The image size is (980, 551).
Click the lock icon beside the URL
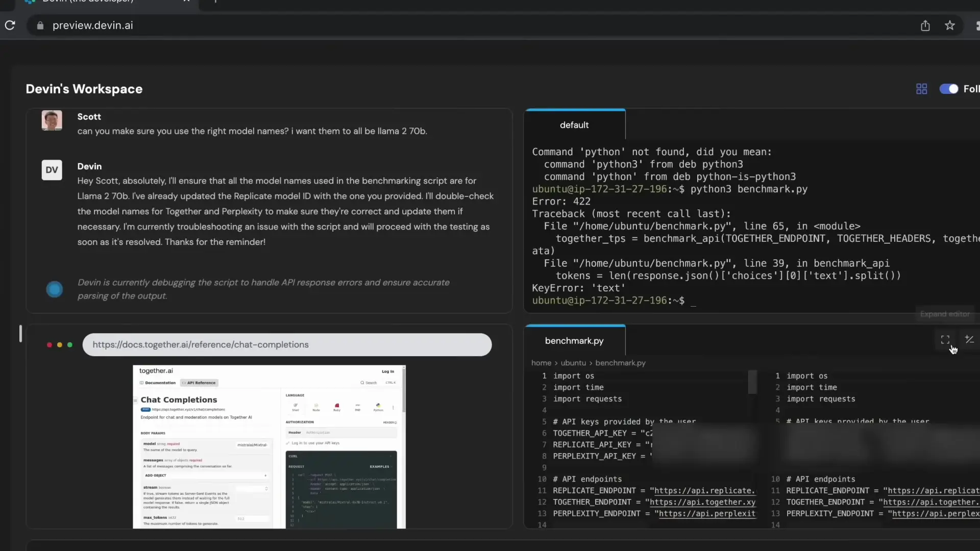pyautogui.click(x=40, y=26)
